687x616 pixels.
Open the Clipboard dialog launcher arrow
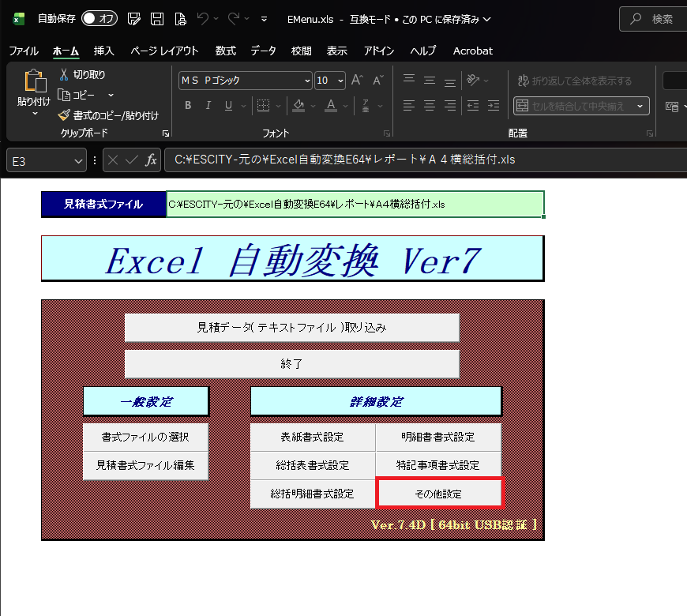point(164,133)
